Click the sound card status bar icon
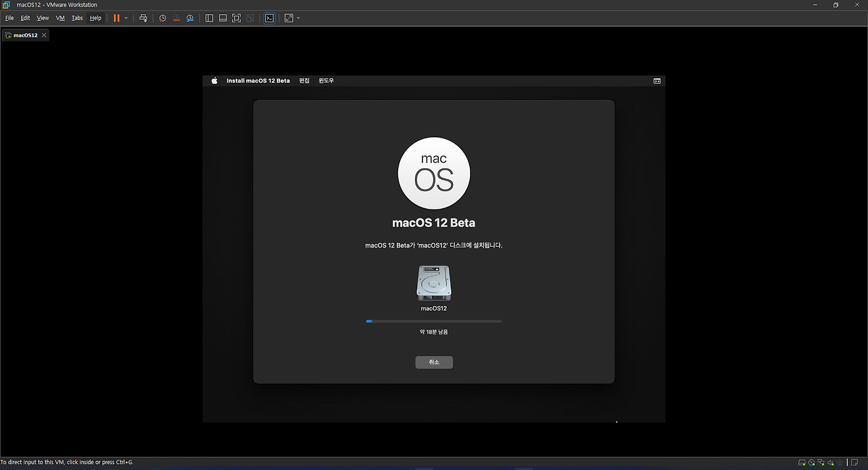This screenshot has width=868, height=470. pos(831,463)
